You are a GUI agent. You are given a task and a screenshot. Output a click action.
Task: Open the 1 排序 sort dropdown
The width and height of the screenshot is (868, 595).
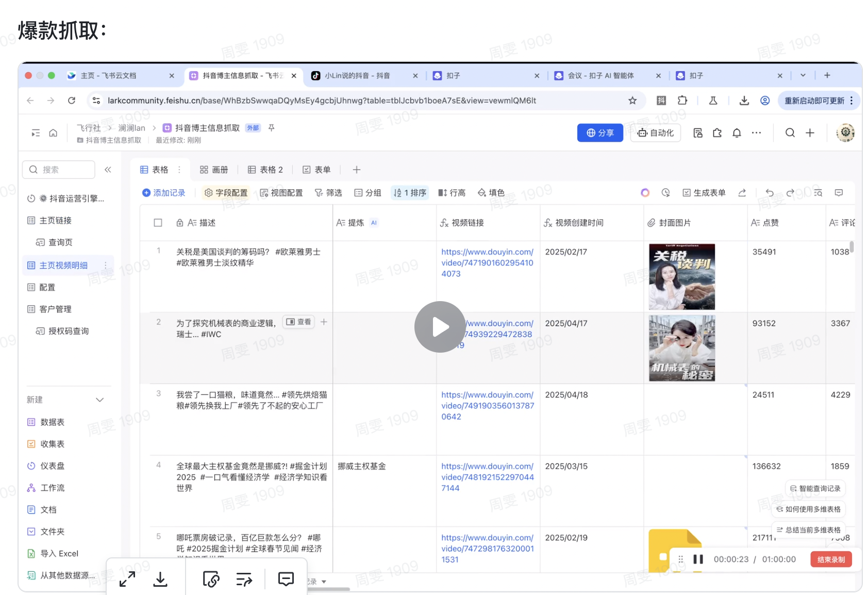(410, 193)
